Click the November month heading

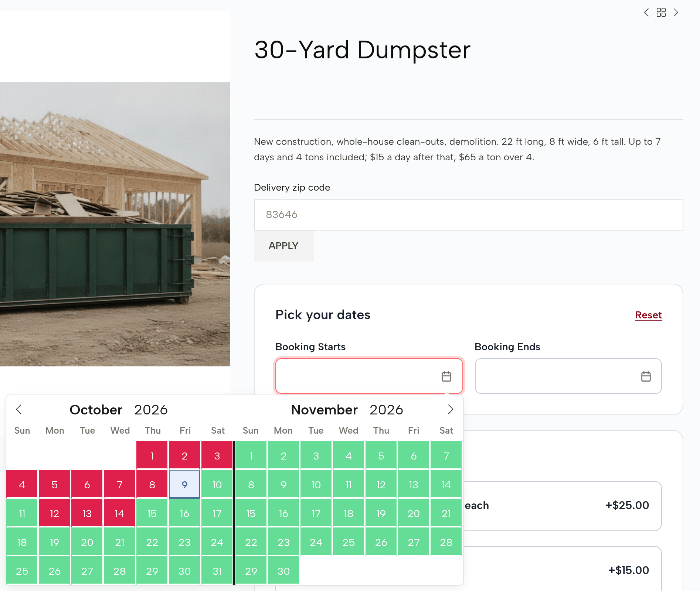[324, 410]
